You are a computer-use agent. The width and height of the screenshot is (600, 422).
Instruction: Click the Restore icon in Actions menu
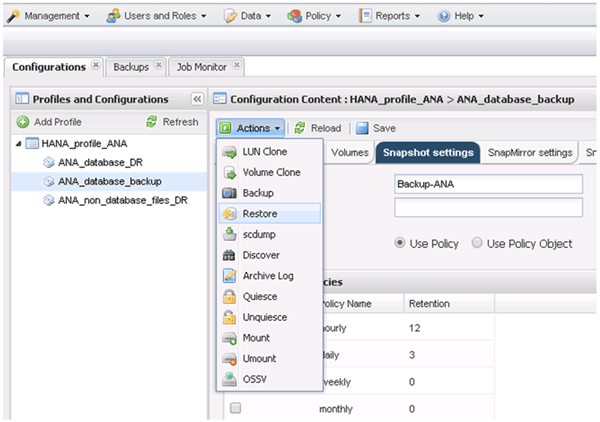point(228,213)
